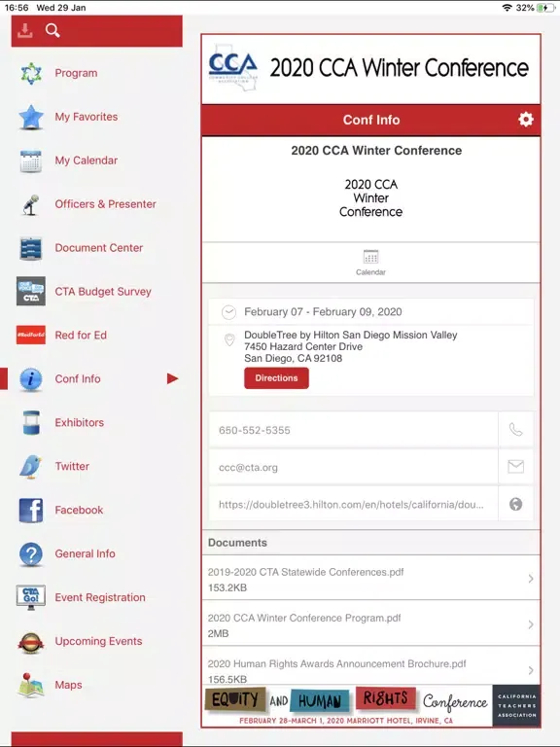The height and width of the screenshot is (747, 560).
Task: Open search with the magnifier icon
Action: click(x=52, y=30)
